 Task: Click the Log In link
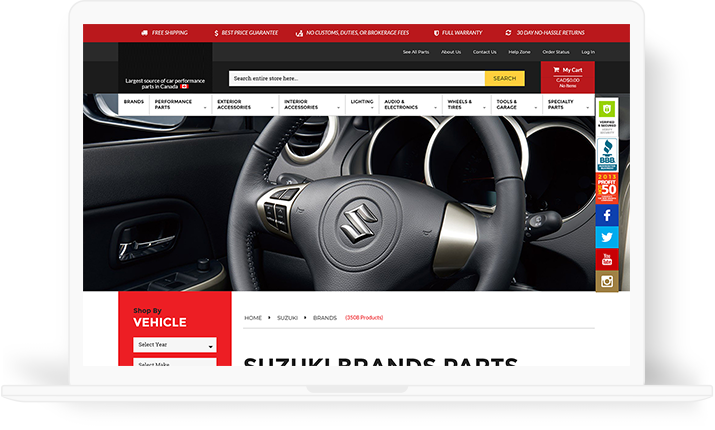point(588,52)
